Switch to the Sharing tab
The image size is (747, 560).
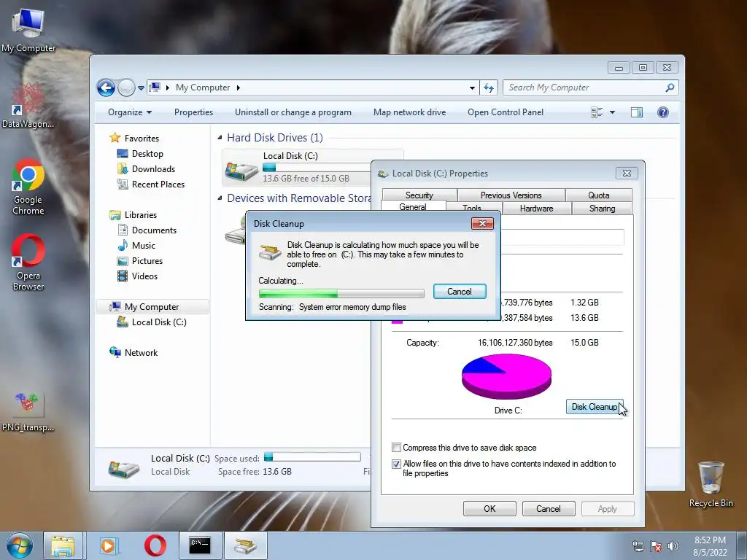point(602,209)
